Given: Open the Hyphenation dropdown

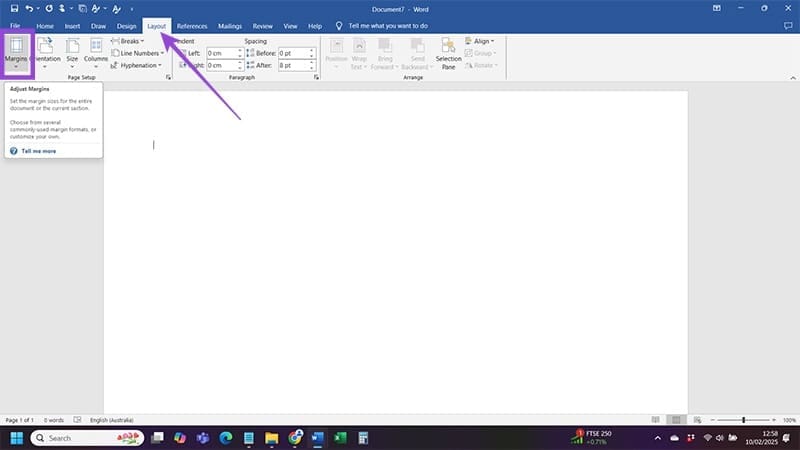Looking at the screenshot, I should click(138, 65).
